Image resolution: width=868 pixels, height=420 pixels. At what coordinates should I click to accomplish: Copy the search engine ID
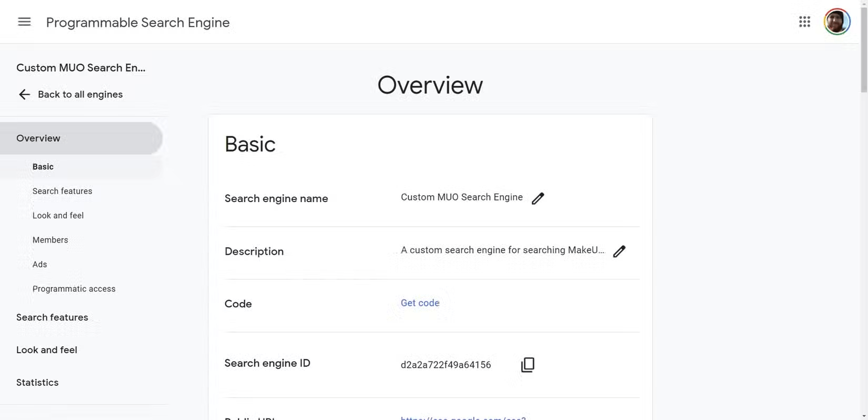(x=528, y=365)
